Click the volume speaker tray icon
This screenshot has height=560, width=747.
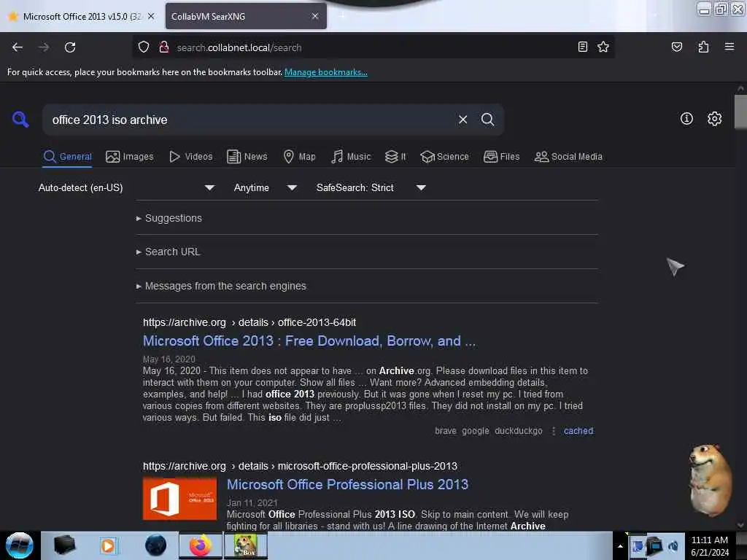pyautogui.click(x=673, y=545)
